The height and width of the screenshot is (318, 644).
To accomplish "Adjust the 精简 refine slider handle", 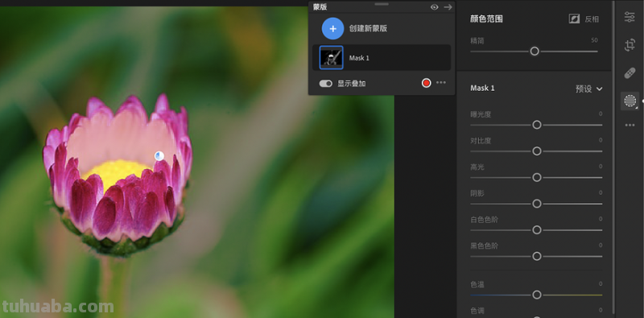I will click(535, 52).
